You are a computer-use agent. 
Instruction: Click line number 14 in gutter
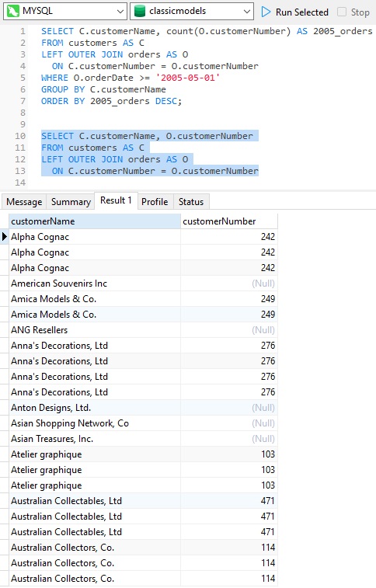20,183
